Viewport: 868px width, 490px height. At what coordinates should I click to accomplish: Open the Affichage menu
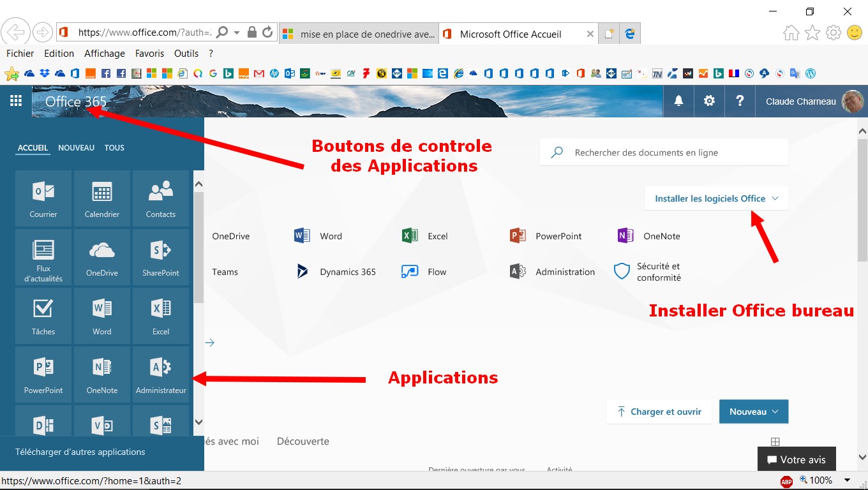click(105, 54)
